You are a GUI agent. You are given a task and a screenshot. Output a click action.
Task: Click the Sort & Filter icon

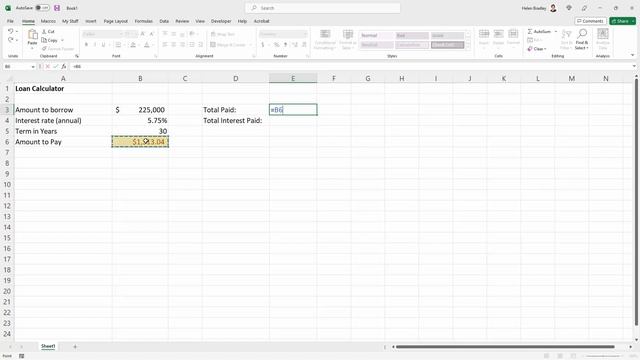(567, 34)
